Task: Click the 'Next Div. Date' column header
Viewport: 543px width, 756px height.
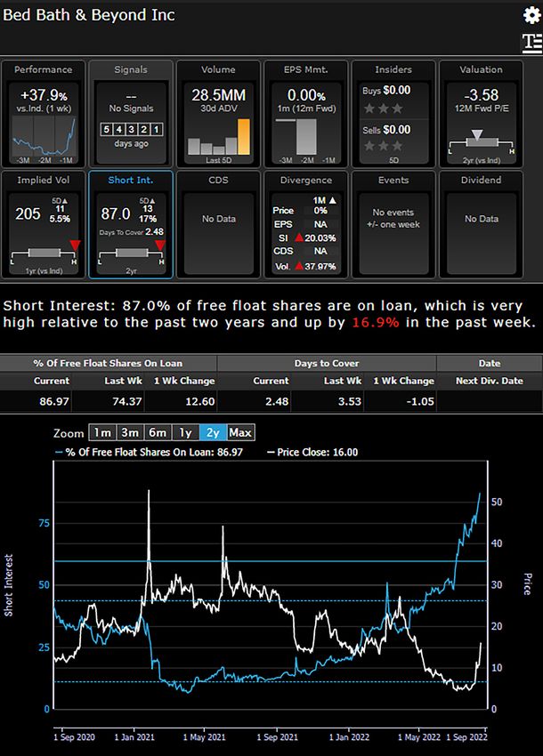Action: coord(490,381)
